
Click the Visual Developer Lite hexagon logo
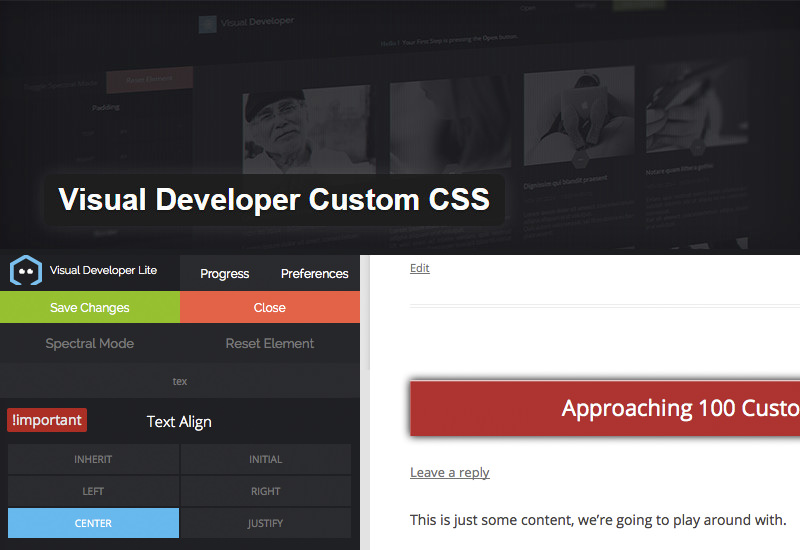coord(26,270)
